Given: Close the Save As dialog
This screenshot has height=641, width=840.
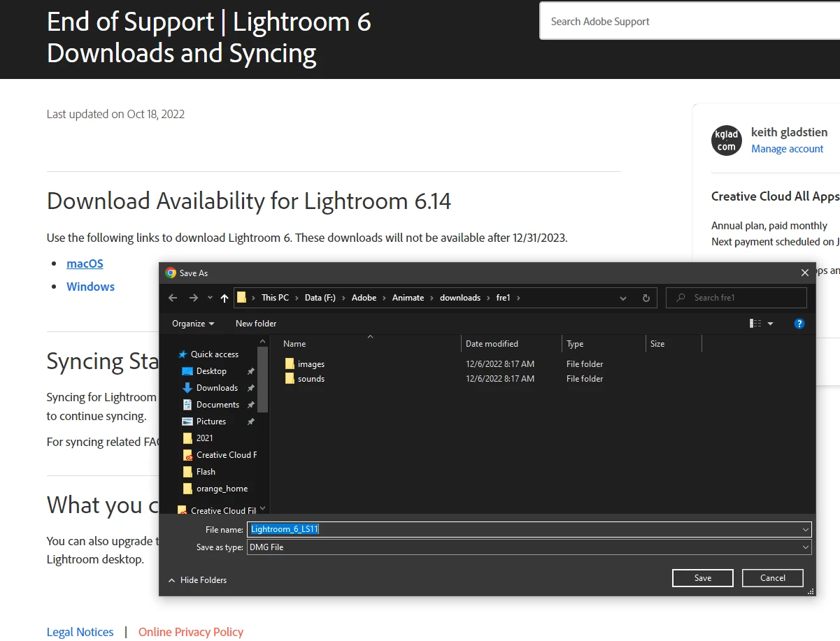Looking at the screenshot, I should (805, 273).
